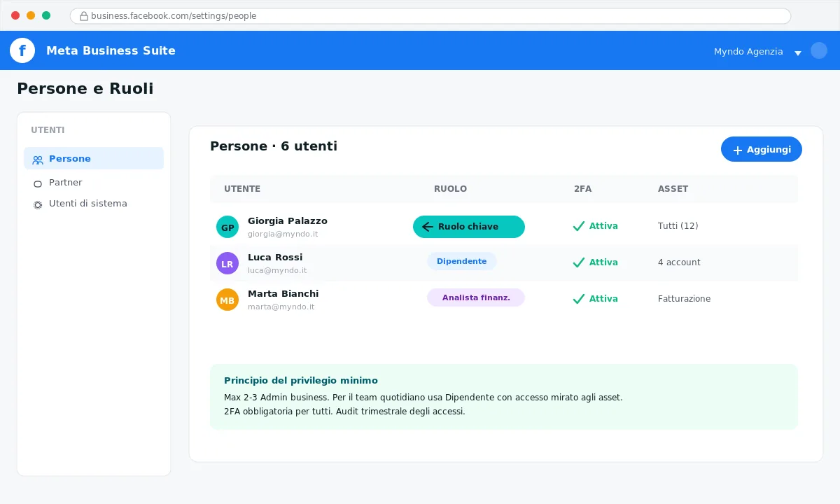840x504 pixels.
Task: Click the ASSET column header
Action: click(673, 189)
